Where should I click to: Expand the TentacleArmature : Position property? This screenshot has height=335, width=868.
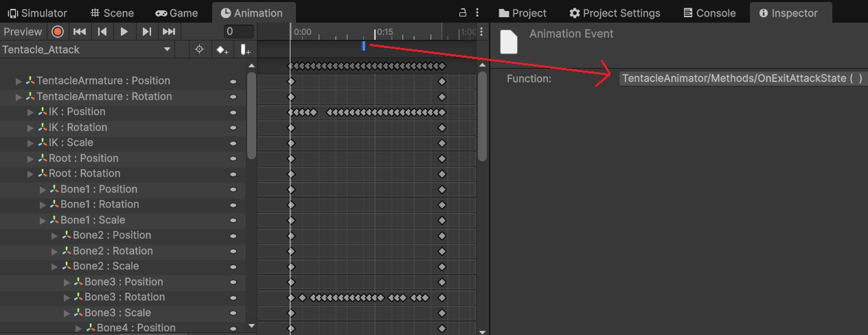(19, 81)
